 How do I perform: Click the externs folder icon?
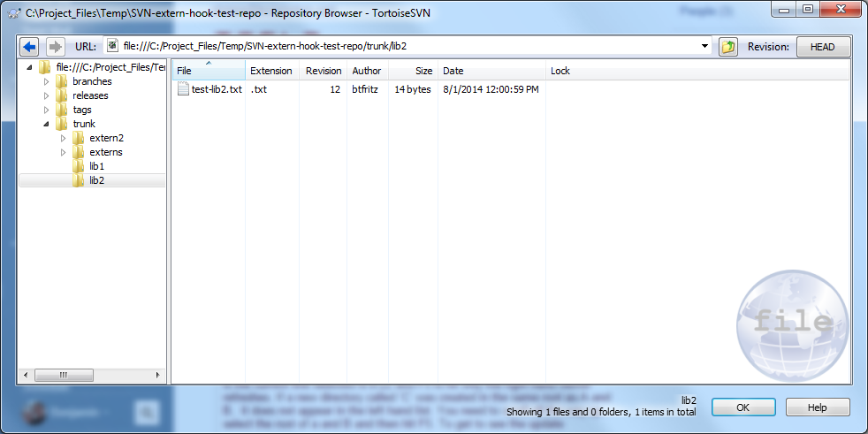pyautogui.click(x=79, y=152)
